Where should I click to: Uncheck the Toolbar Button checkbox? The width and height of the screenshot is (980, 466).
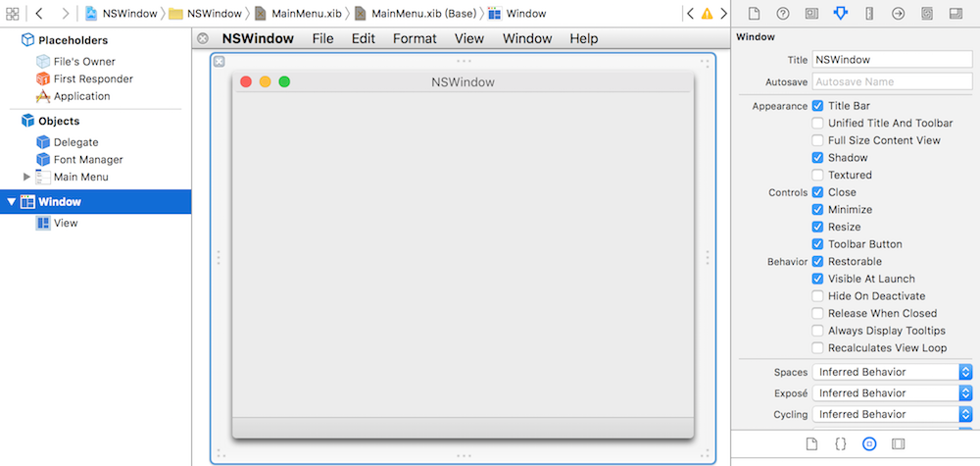[817, 244]
